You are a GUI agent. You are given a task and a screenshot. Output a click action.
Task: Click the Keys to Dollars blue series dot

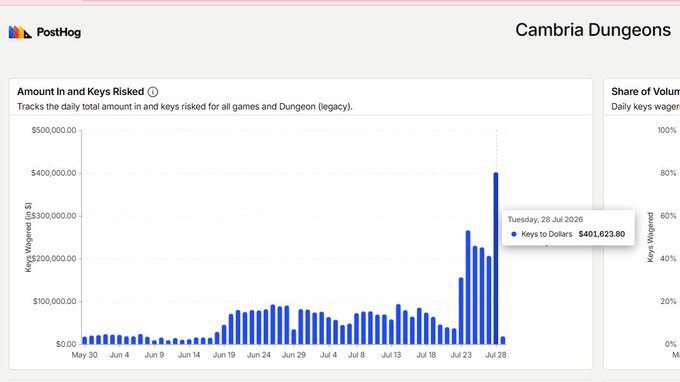click(514, 234)
